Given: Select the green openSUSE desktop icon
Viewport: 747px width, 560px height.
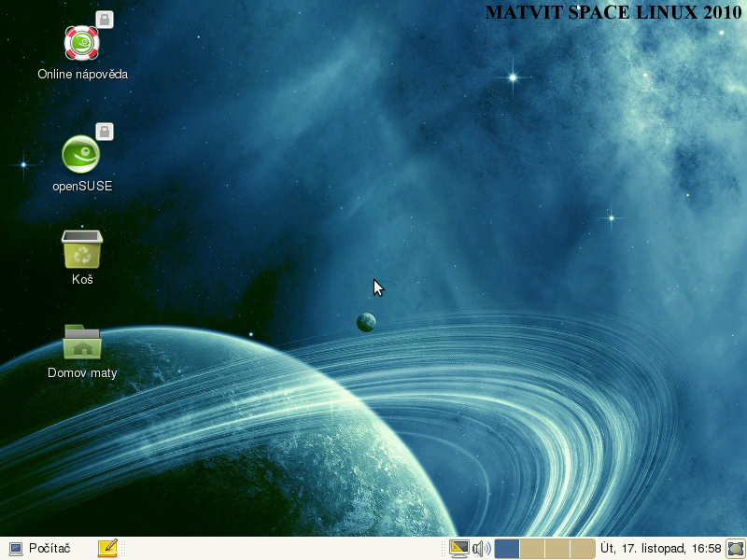Looking at the screenshot, I should pyautogui.click(x=81, y=154).
